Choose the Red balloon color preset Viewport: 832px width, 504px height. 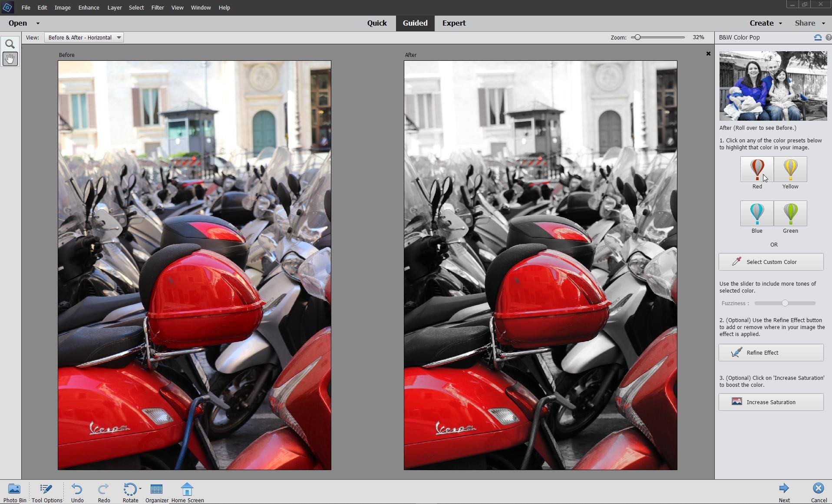tap(757, 169)
